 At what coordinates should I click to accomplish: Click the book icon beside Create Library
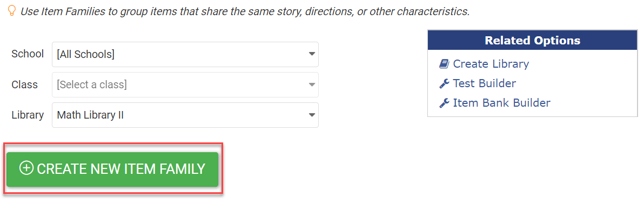coord(444,64)
